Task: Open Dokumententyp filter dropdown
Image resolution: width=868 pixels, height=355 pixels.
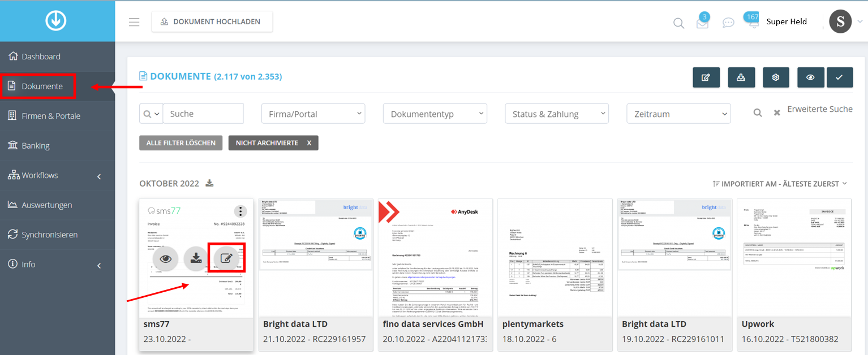Action: tap(435, 114)
